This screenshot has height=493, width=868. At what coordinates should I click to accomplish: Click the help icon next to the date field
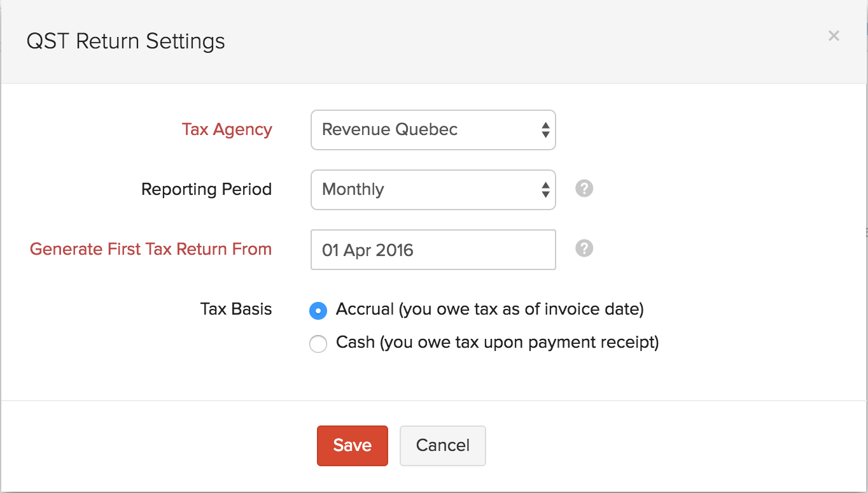coord(584,248)
